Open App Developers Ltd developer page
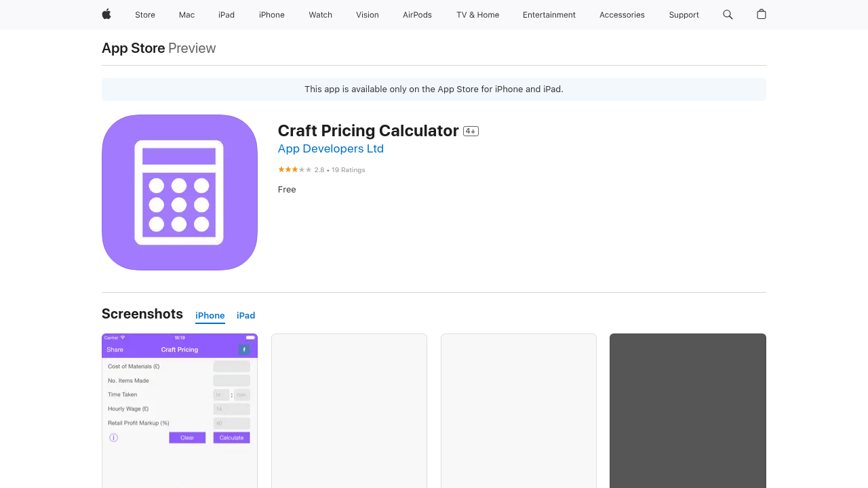This screenshot has height=488, width=868. tap(331, 149)
